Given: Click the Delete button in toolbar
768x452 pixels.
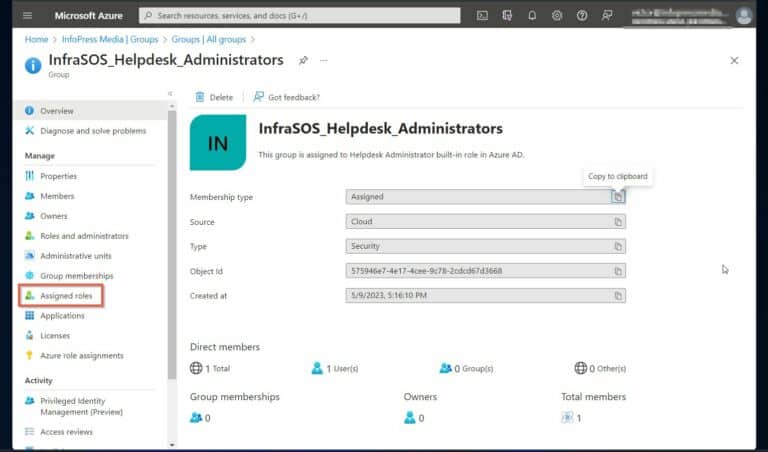Looking at the screenshot, I should 214,97.
